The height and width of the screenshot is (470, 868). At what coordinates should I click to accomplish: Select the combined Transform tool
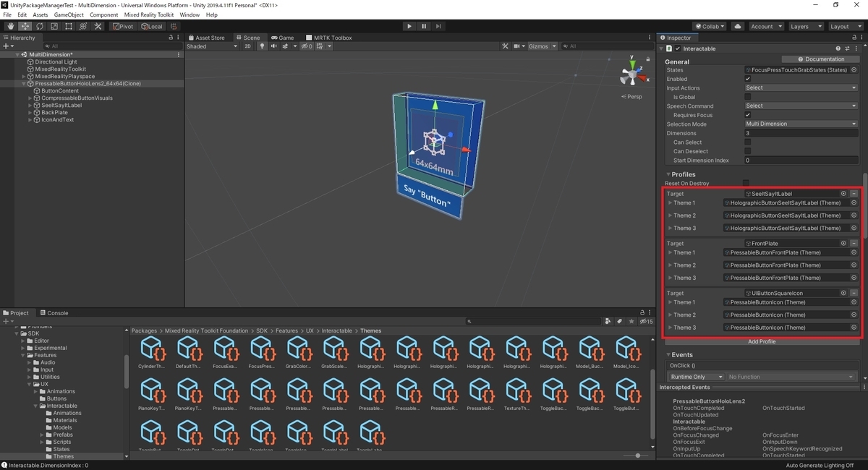point(83,26)
